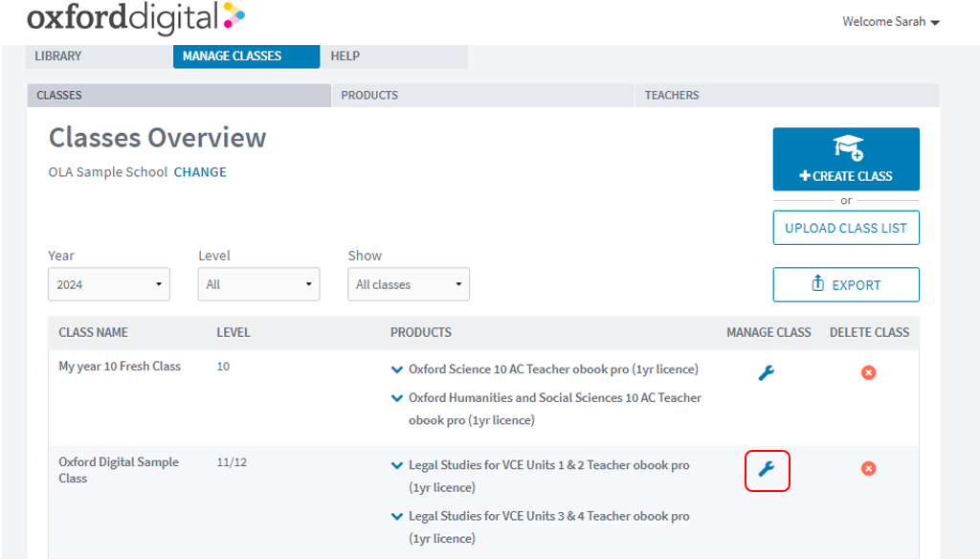
Task: Open manage wrench for My year 10 Fresh Class
Action: pyautogui.click(x=767, y=373)
